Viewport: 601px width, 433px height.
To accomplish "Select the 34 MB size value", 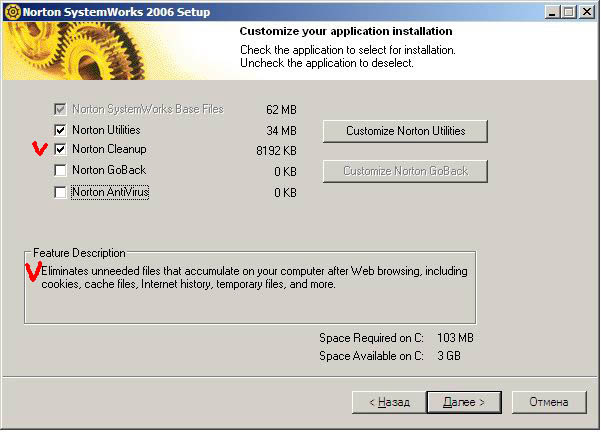I will tap(281, 131).
